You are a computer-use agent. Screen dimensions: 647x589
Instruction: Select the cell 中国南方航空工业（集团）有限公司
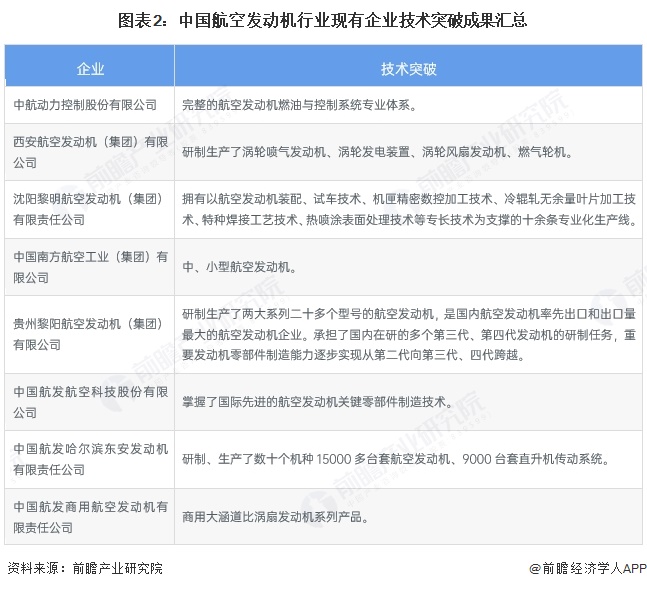(90, 267)
